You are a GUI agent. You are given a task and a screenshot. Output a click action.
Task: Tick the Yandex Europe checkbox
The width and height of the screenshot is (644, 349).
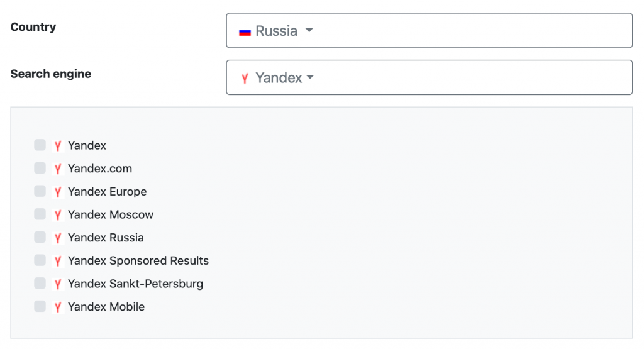coord(40,191)
